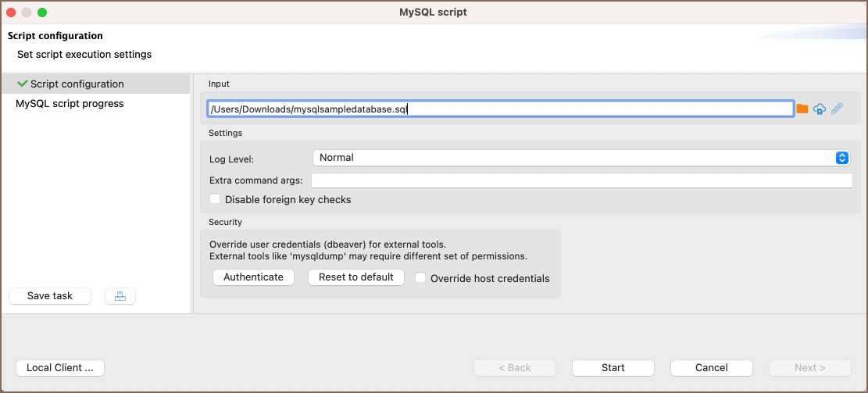Click the yellow minimize window button
868x393 pixels.
(x=27, y=13)
